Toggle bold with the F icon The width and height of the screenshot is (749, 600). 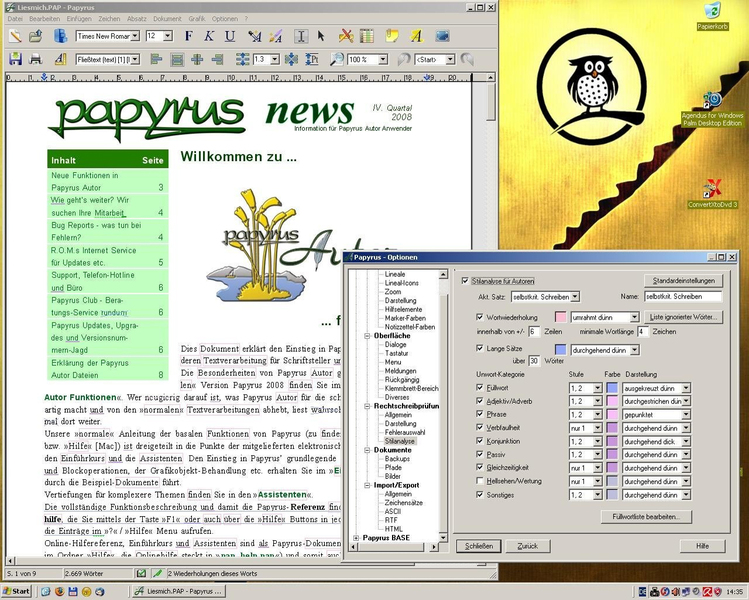(x=189, y=36)
